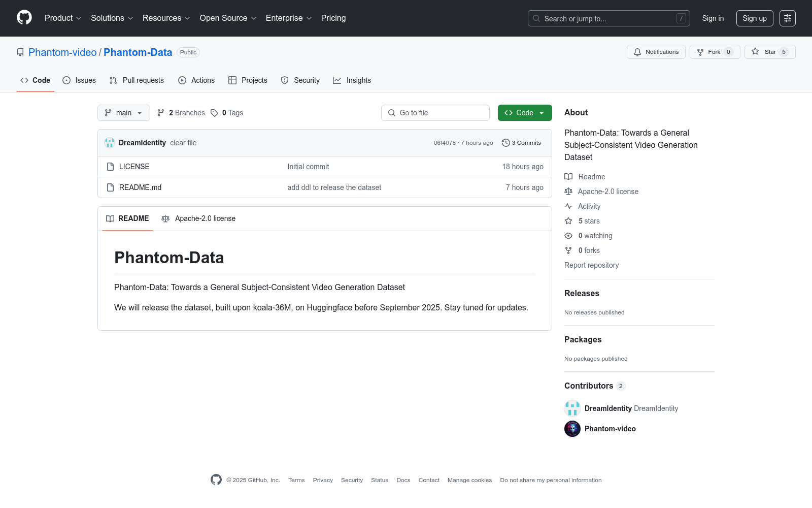
Task: Click the Notifications bell button
Action: 656,52
